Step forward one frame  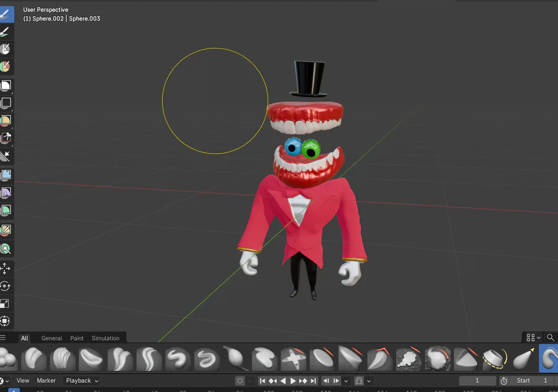(x=336, y=381)
